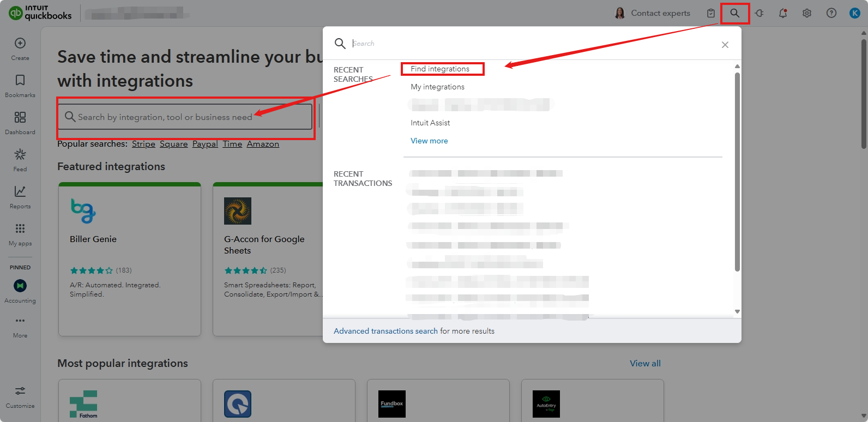Open the Create menu in the sidebar
868x422 pixels.
pos(20,49)
